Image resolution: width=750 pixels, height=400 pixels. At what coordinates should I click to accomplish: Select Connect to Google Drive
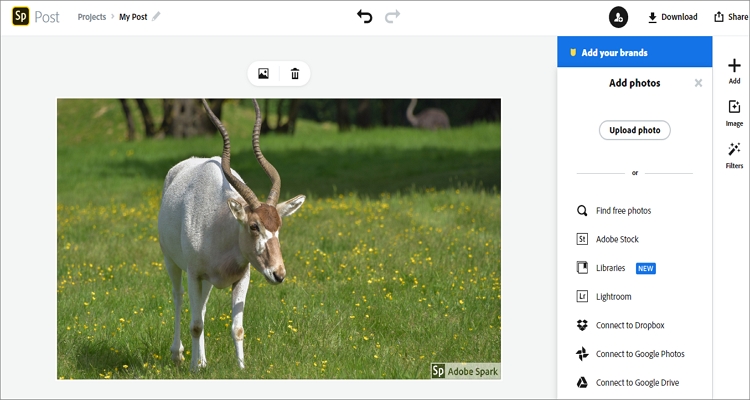tap(637, 383)
